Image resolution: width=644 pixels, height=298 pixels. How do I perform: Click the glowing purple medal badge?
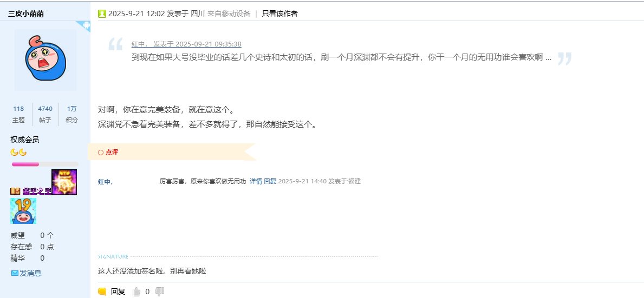64,182
